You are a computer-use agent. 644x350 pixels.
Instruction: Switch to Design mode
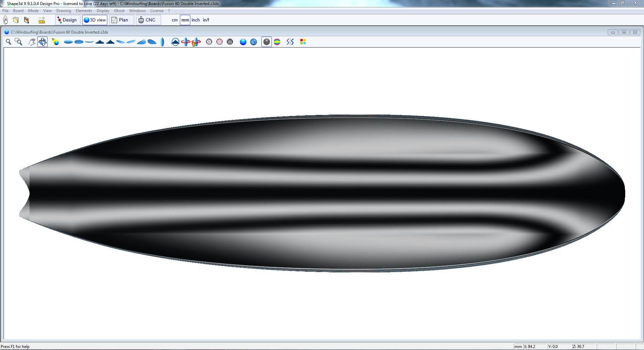coord(67,20)
